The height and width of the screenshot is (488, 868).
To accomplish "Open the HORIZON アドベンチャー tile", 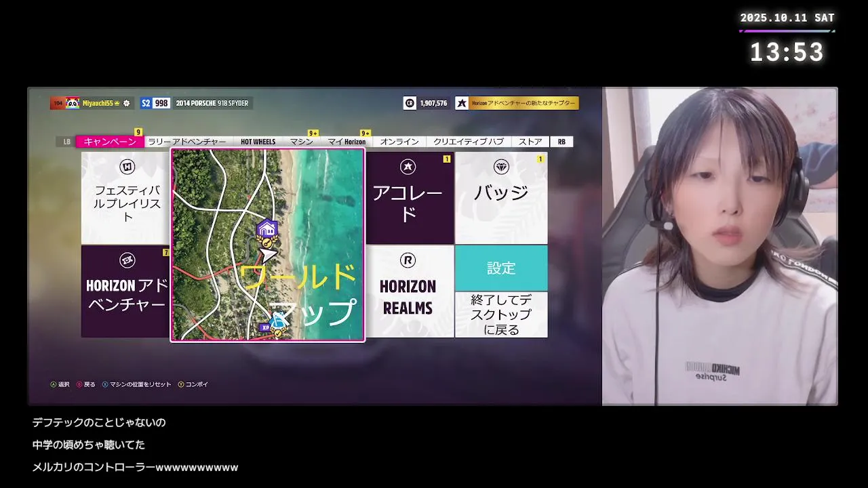I will tap(125, 291).
